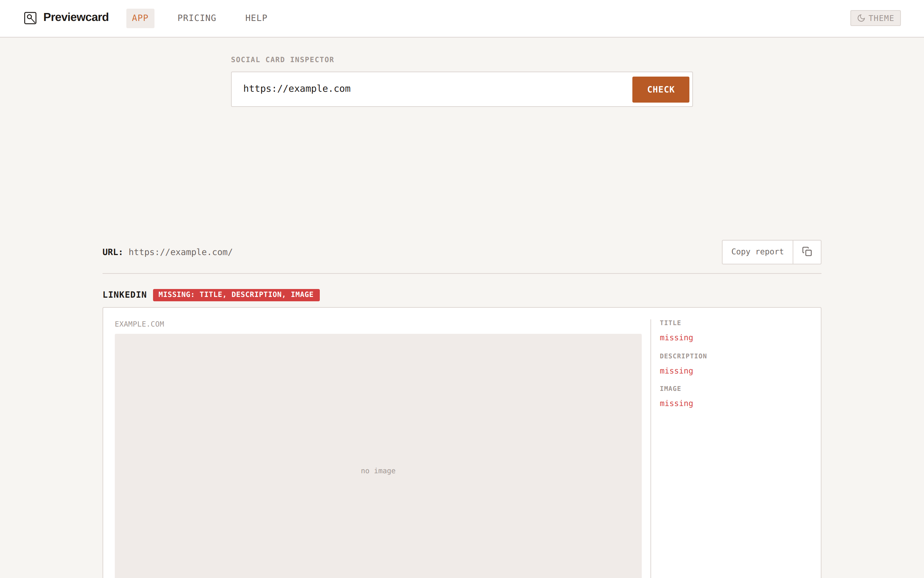
Task: Click the copy icon beside Copy report
Action: tap(807, 251)
